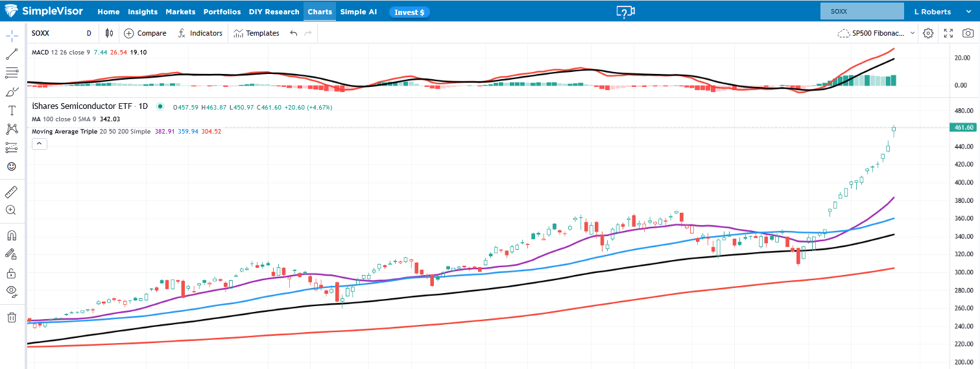This screenshot has height=369, width=980.
Task: Expand the SP500 Fibonacci layout dropdown
Action: [x=877, y=33]
